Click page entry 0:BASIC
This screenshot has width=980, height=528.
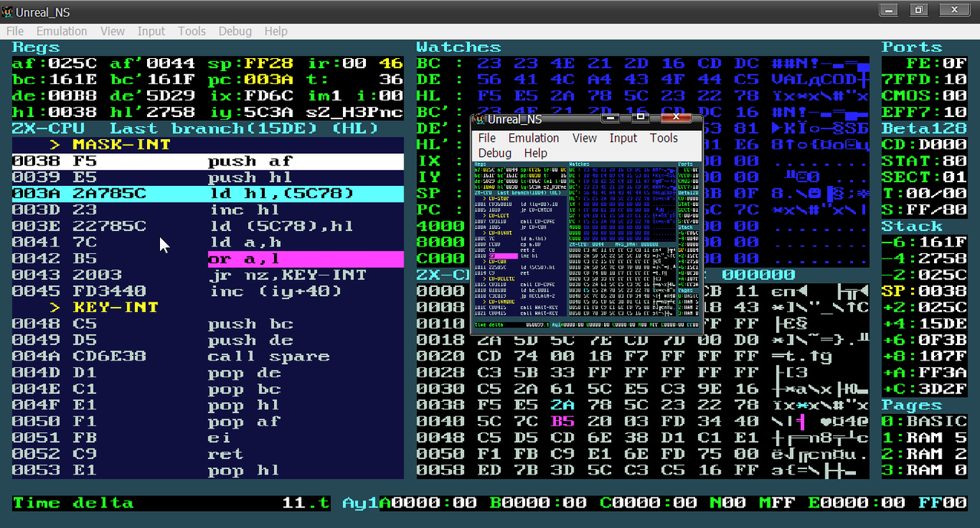pyautogui.click(x=924, y=422)
